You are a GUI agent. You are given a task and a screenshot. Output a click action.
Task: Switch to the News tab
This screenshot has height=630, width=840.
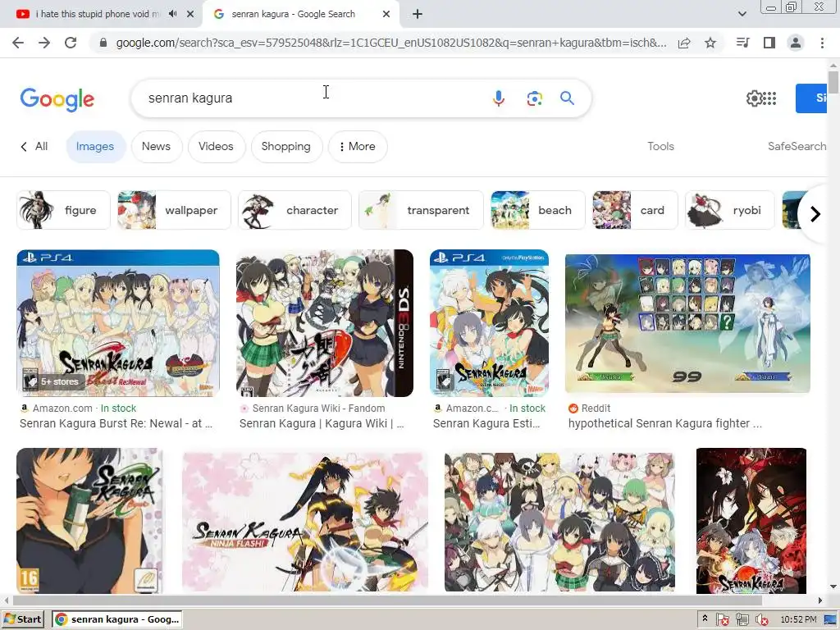point(156,146)
